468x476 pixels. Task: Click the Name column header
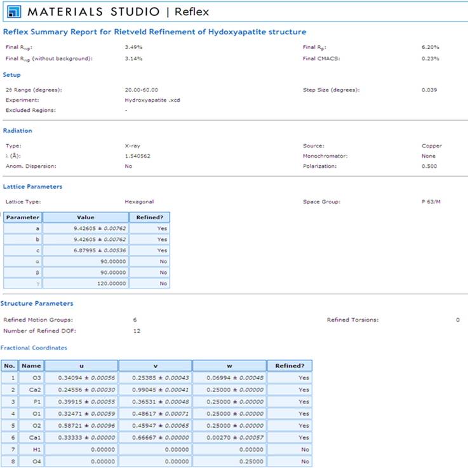(31, 366)
